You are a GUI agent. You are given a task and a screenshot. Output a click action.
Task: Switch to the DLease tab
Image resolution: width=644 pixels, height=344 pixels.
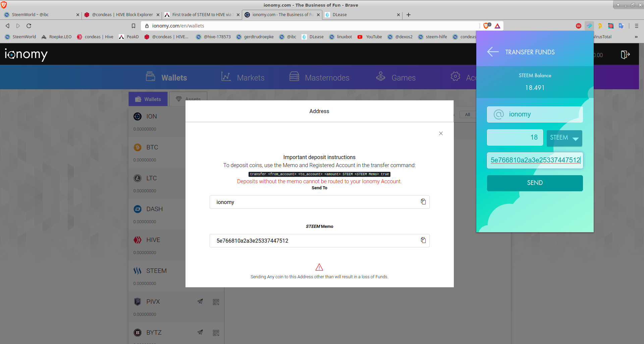click(362, 15)
